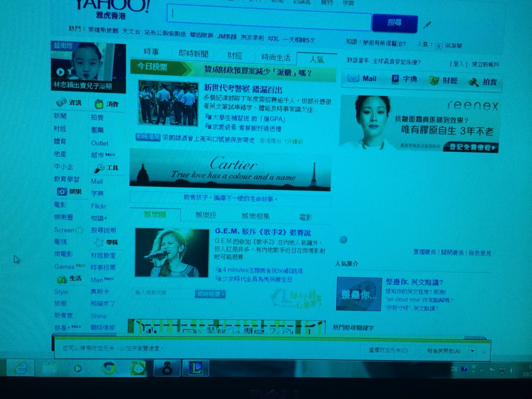The image size is (532, 399).
Task: Click the 娛樂 film section icon
Action: pos(62,192)
